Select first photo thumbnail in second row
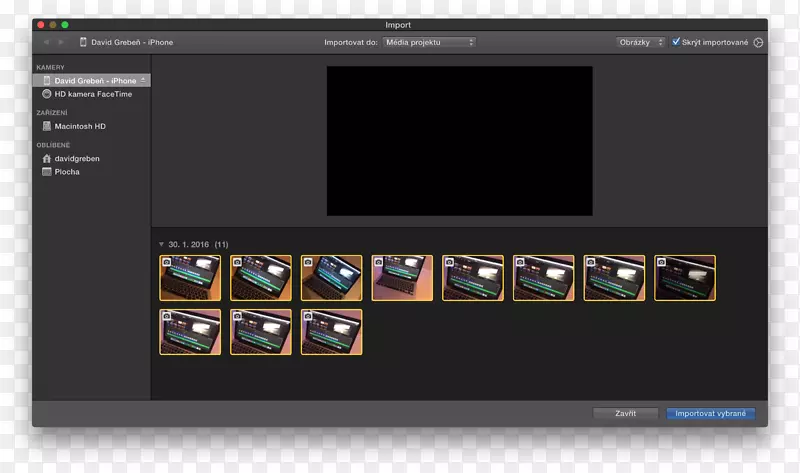The height and width of the screenshot is (473, 800). [x=190, y=332]
